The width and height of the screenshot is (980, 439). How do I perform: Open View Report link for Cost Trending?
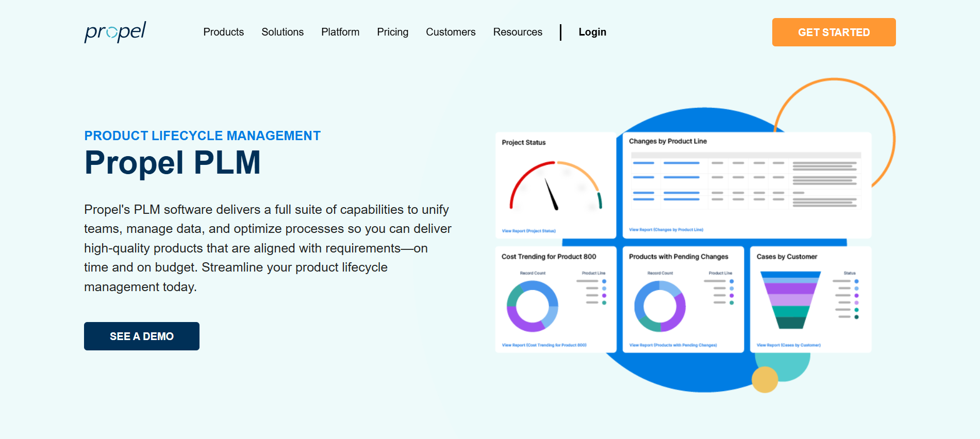(x=544, y=345)
